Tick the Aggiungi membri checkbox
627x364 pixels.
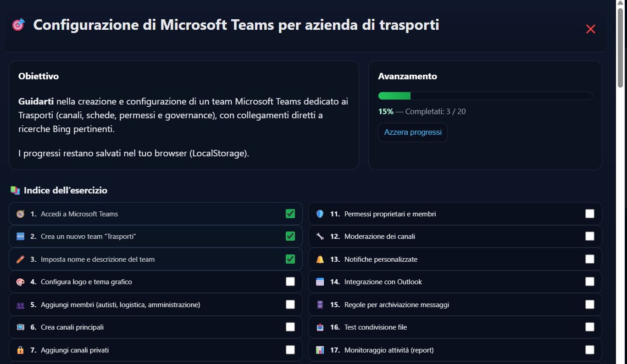[x=290, y=304]
